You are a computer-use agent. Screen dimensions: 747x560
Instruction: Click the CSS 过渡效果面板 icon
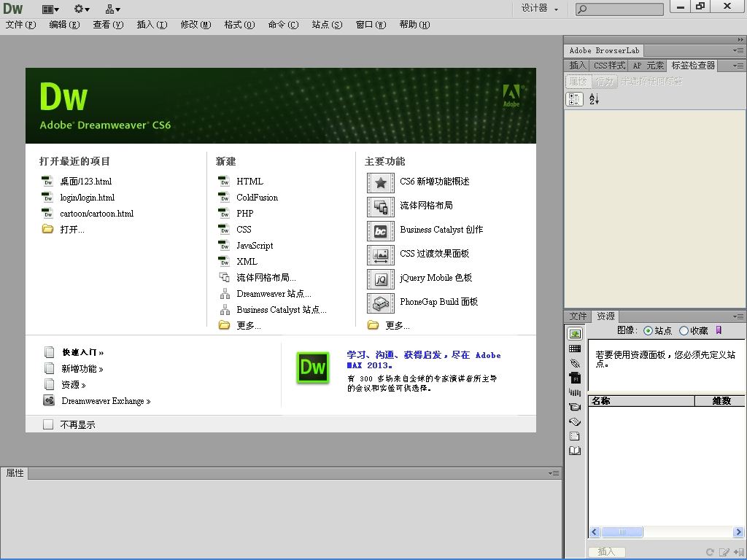381,255
